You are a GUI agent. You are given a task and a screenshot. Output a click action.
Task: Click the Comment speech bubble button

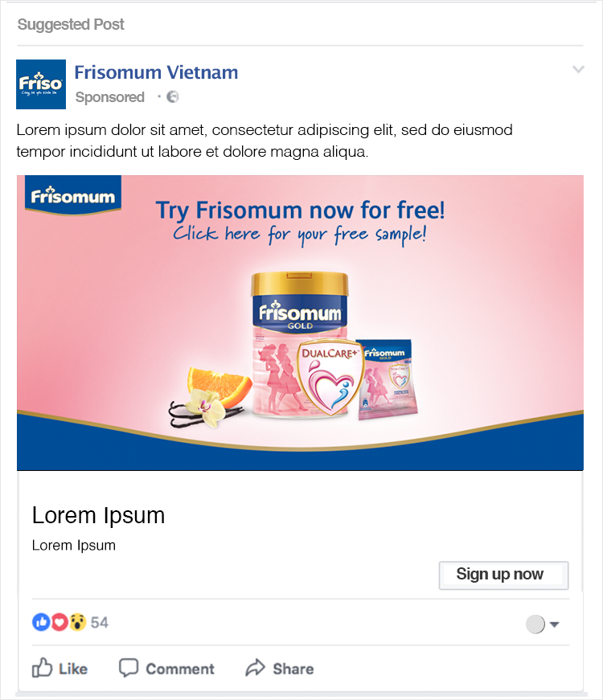[x=166, y=669]
